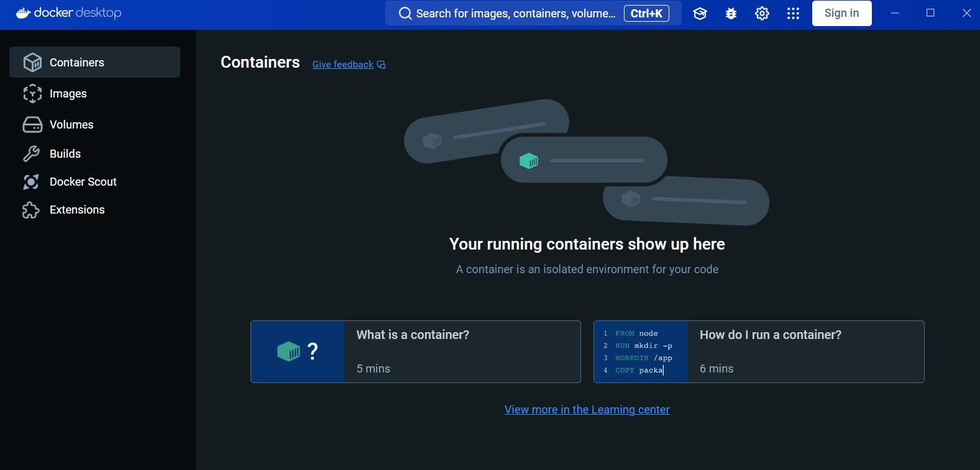Click the Docker Desktop whale logo
980x470 pixels.
pyautogui.click(x=23, y=13)
